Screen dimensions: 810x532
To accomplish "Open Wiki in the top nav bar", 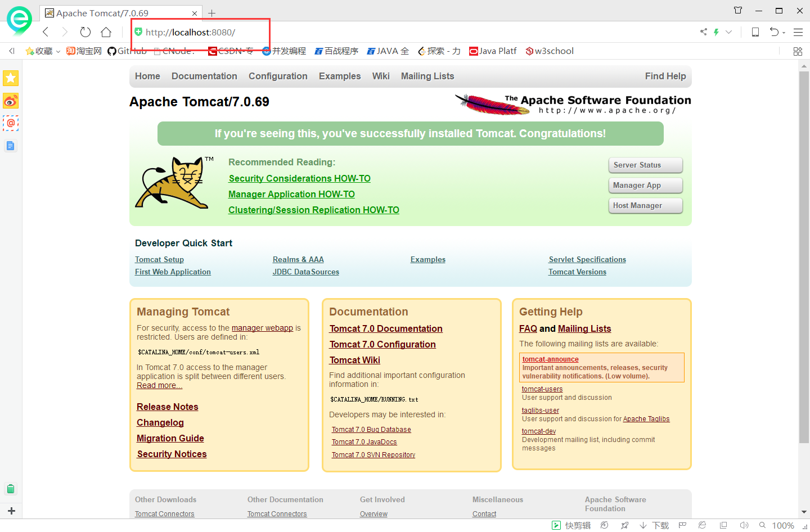I will click(x=381, y=76).
